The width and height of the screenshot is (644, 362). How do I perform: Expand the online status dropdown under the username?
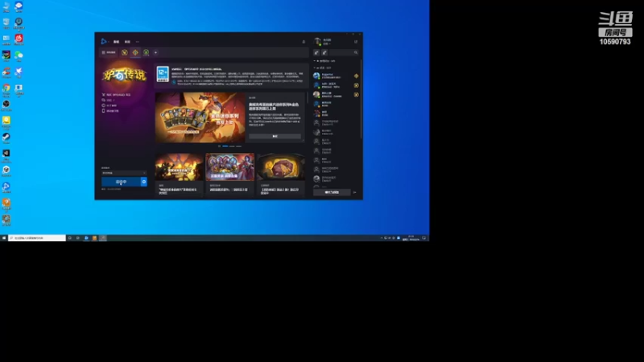pos(327,44)
